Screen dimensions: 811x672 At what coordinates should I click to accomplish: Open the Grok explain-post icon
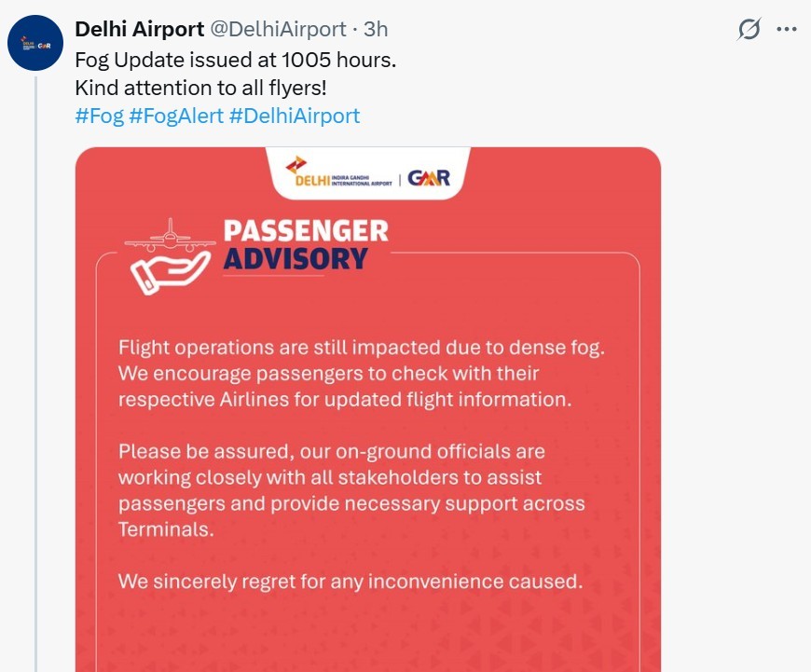[x=749, y=30]
